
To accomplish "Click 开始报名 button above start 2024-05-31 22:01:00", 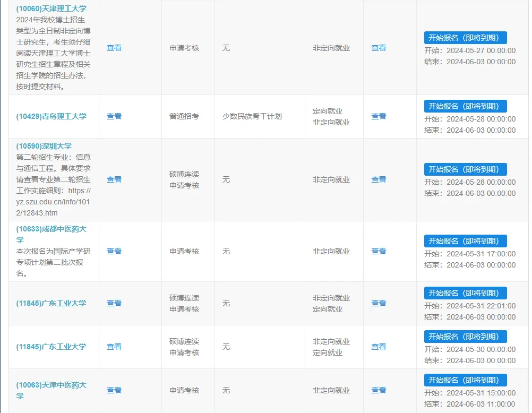I will coord(465,293).
